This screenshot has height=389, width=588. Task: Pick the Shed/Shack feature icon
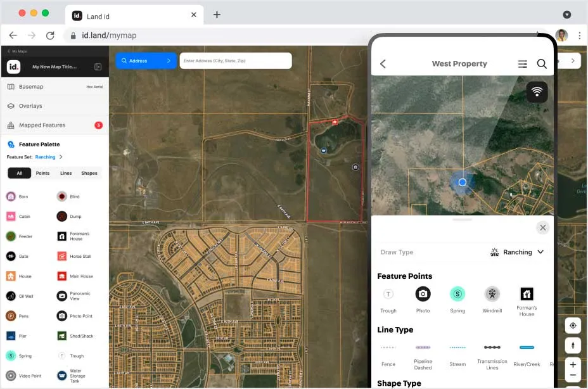coord(62,336)
